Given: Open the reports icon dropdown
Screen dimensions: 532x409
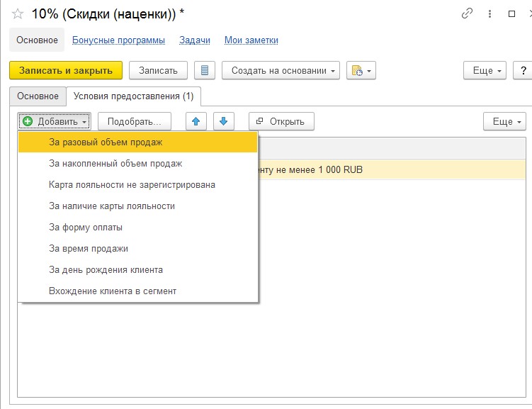Looking at the screenshot, I should pos(361,70).
